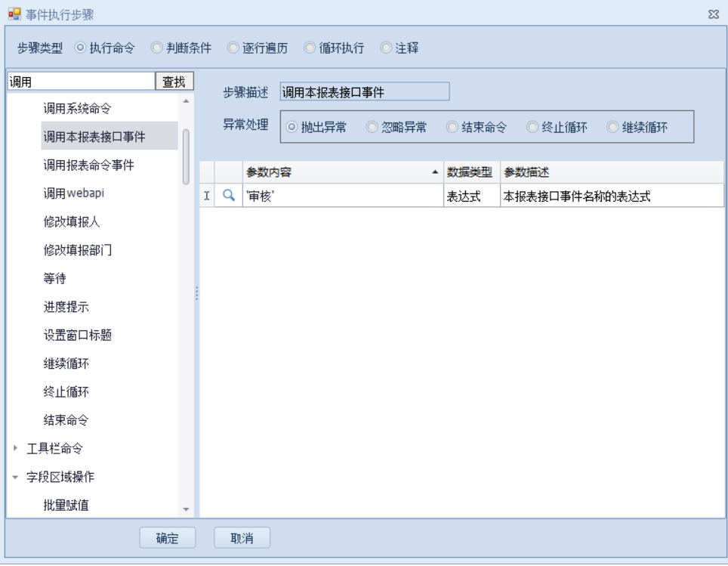Select the 判断条件 step type
The height and width of the screenshot is (566, 728).
point(157,48)
